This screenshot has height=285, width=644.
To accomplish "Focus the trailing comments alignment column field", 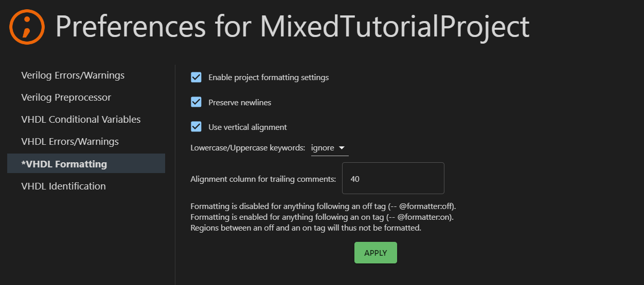I will point(393,178).
